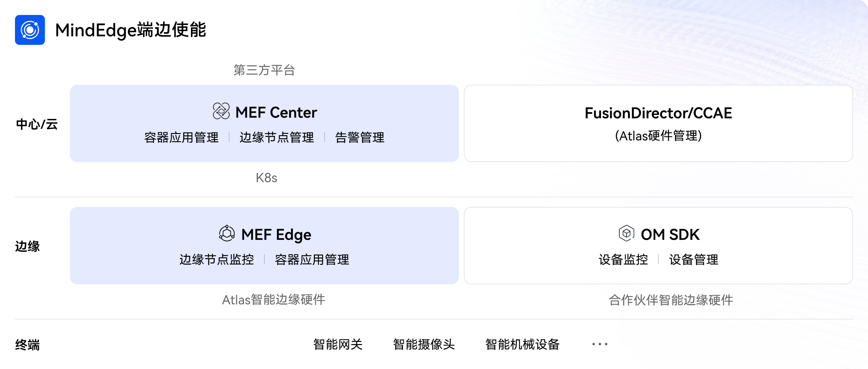Click 设备监控 in OM SDK card
868x369 pixels.
623,260
